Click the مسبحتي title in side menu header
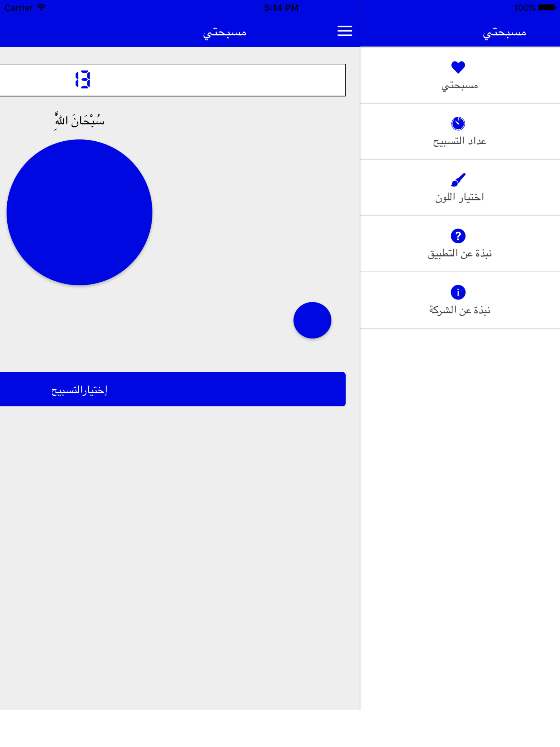Image resolution: width=560 pixels, height=747 pixels. (504, 33)
